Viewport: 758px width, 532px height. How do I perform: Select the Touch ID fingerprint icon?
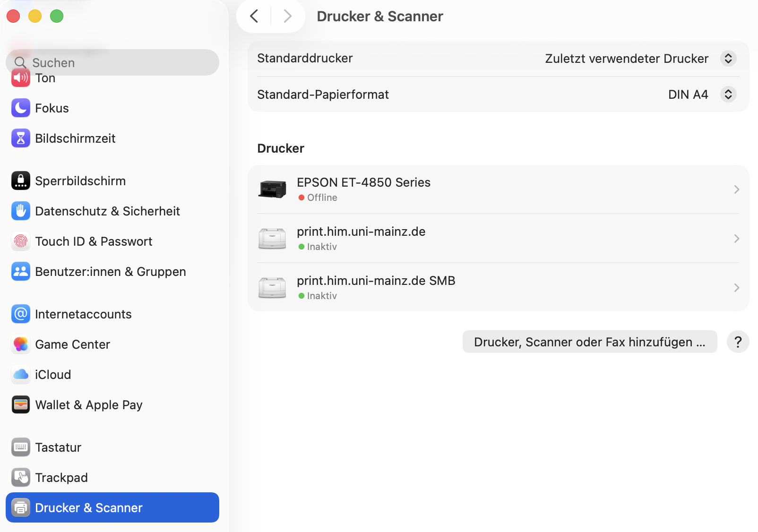(21, 241)
